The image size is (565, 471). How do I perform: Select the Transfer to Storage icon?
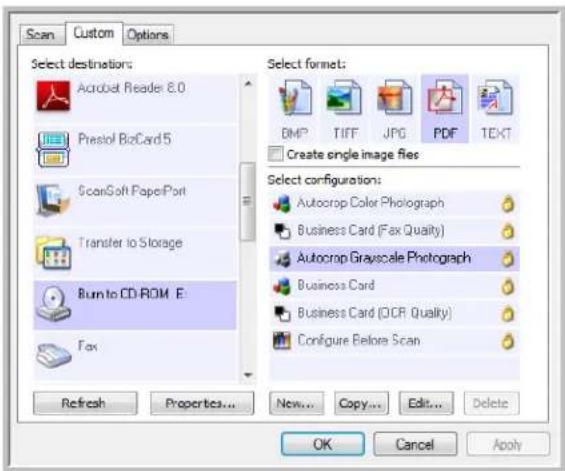[x=53, y=253]
